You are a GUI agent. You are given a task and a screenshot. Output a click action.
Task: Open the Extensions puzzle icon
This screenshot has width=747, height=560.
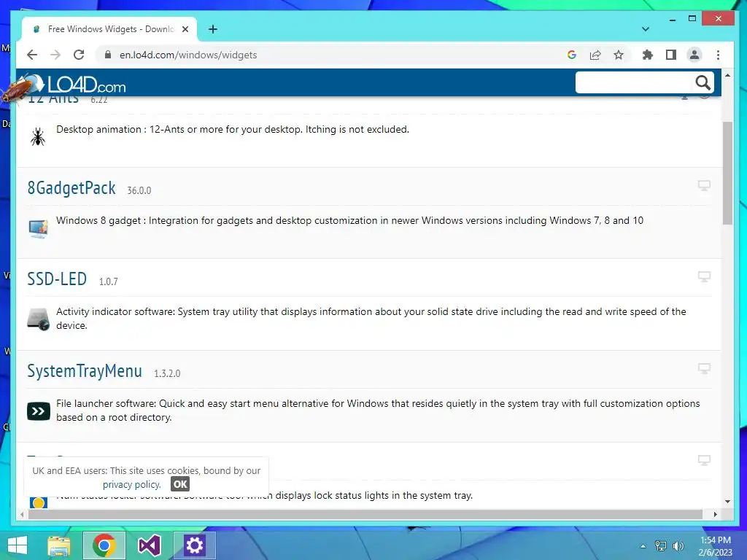tap(648, 55)
